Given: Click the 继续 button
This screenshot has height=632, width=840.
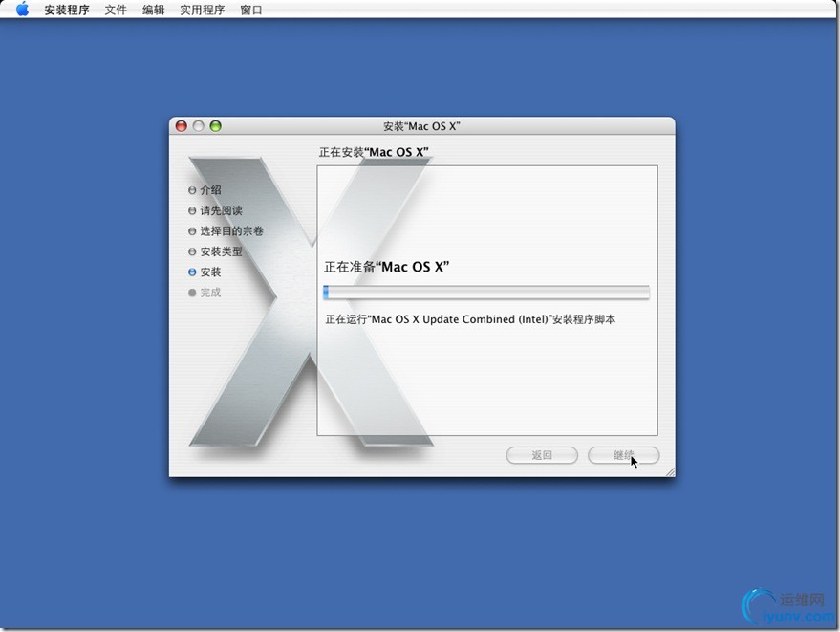Looking at the screenshot, I should pyautogui.click(x=624, y=455).
